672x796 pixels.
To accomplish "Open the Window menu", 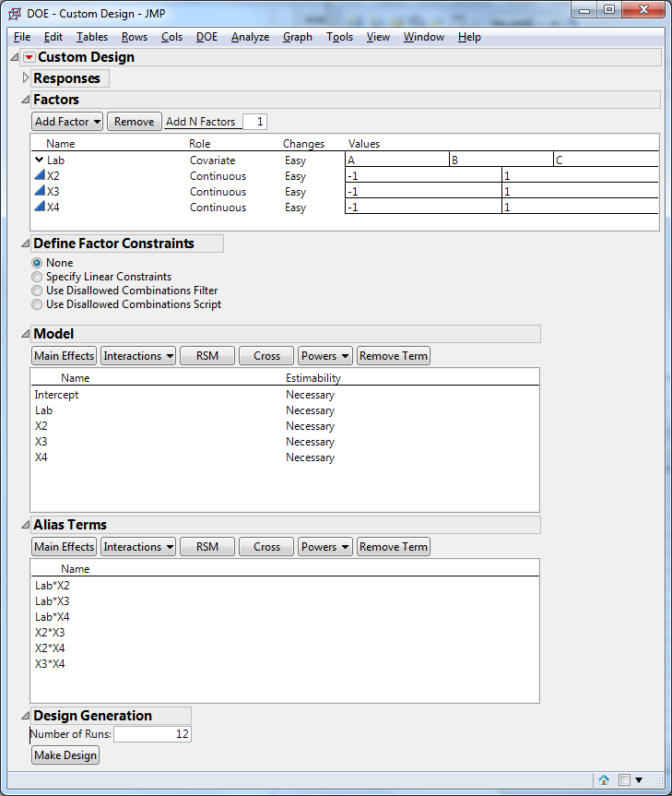I will point(424,37).
